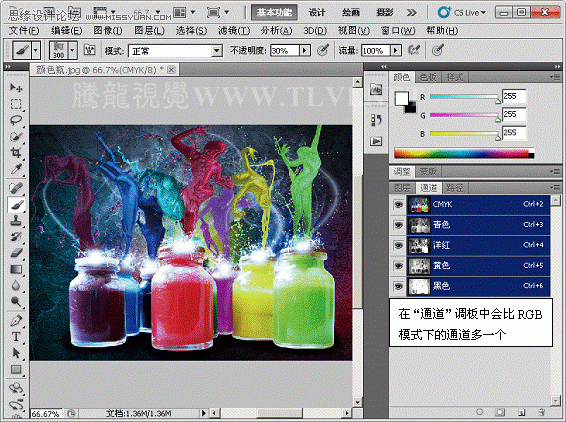Select the Clone Stamp tool

pos(16,221)
